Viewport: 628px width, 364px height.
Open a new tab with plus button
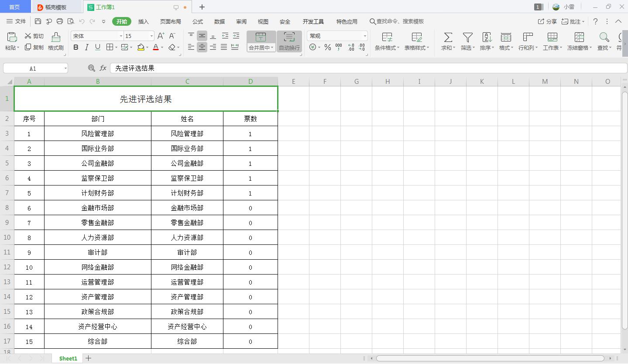[202, 7]
